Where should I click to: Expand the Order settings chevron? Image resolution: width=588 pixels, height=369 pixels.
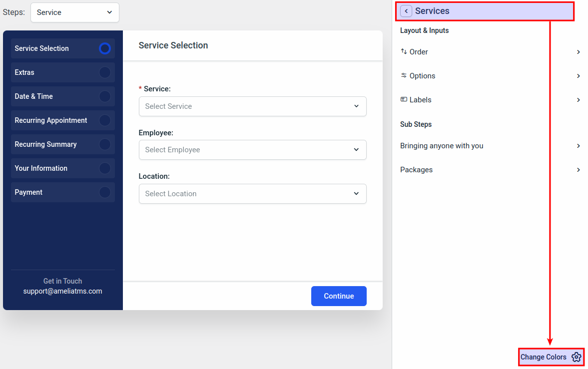(578, 52)
